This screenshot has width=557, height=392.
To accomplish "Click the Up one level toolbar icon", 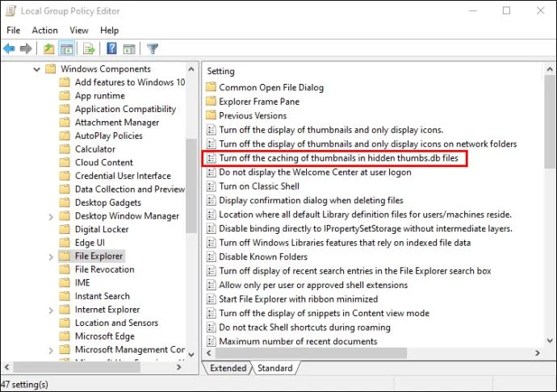I will click(48, 48).
